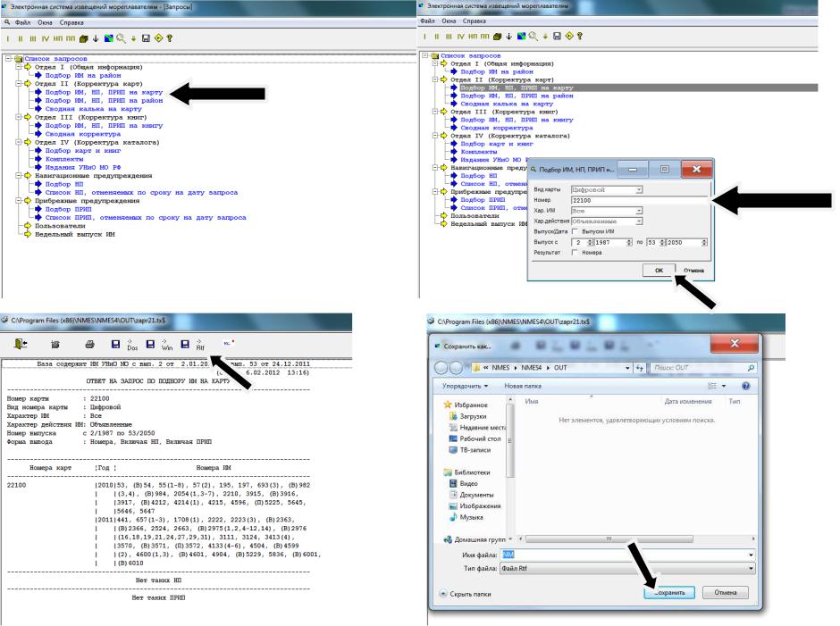Click Отмена in the Подбор ИМ, НП, ПРИП dialog

pyautogui.click(x=693, y=271)
